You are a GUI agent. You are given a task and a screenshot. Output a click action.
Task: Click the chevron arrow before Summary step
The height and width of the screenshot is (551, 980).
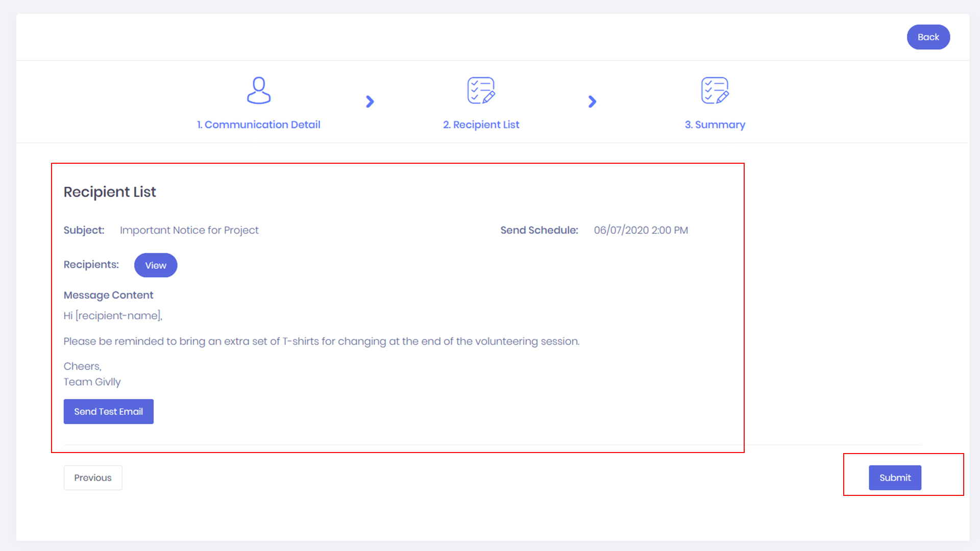592,102
